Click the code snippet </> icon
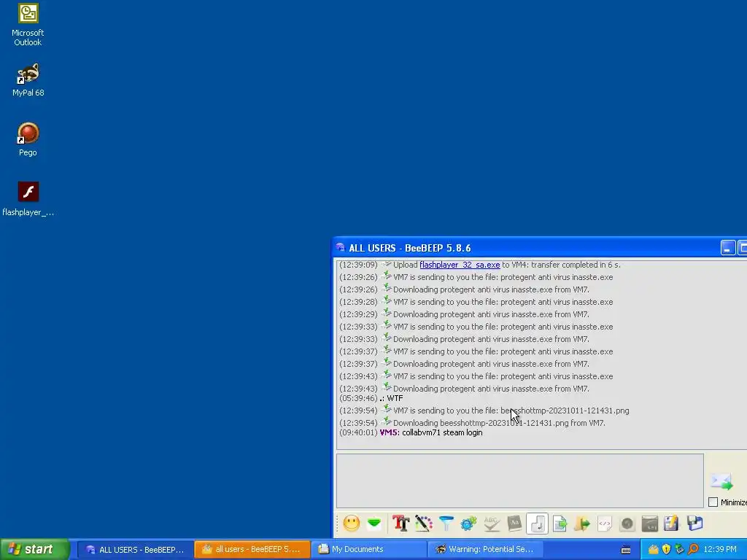Image resolution: width=747 pixels, height=560 pixels. click(605, 524)
